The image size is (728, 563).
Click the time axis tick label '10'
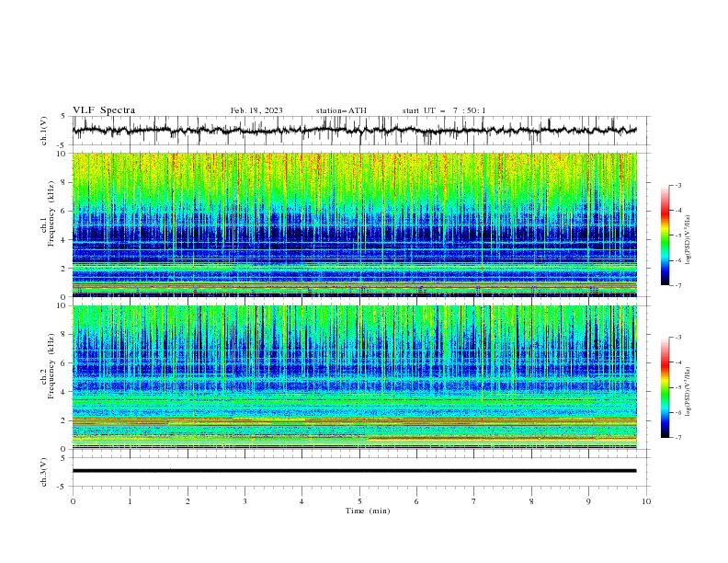click(646, 501)
